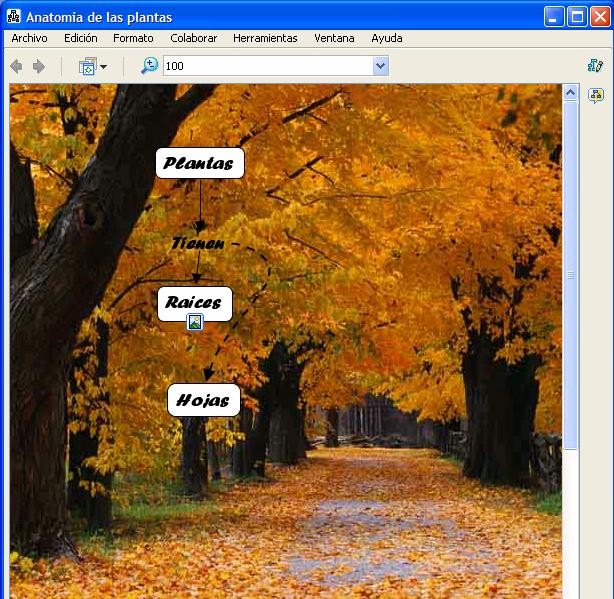Open the styles editor icon at top right
Viewport: 614px width, 599px height.
pos(595,65)
